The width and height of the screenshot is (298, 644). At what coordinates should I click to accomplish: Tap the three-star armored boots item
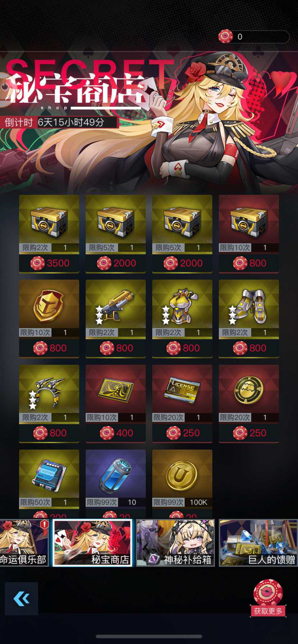[x=249, y=318]
